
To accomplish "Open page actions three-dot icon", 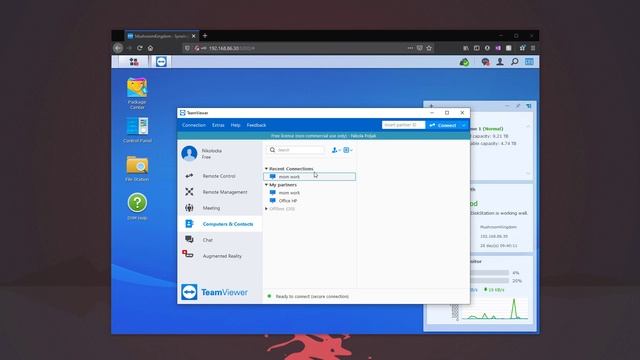I will coord(410,48).
